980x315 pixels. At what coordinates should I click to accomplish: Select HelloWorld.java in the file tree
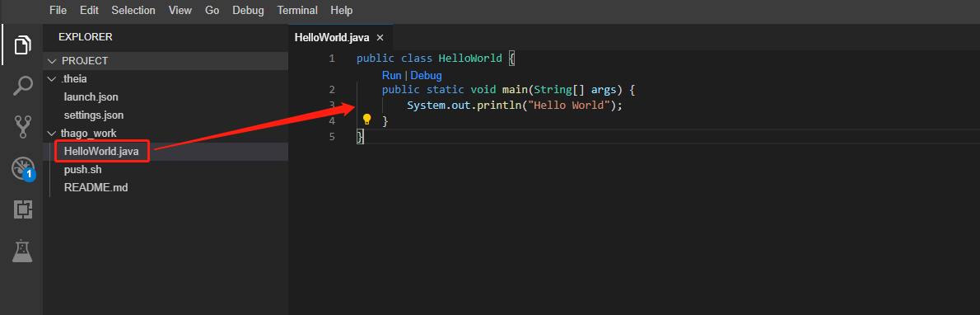pyautogui.click(x=101, y=151)
